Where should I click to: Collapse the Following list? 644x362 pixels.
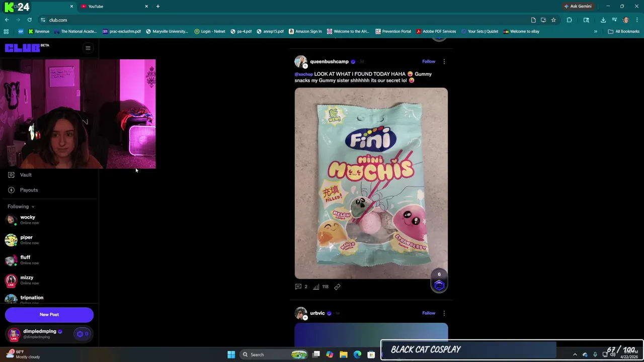tap(21, 207)
